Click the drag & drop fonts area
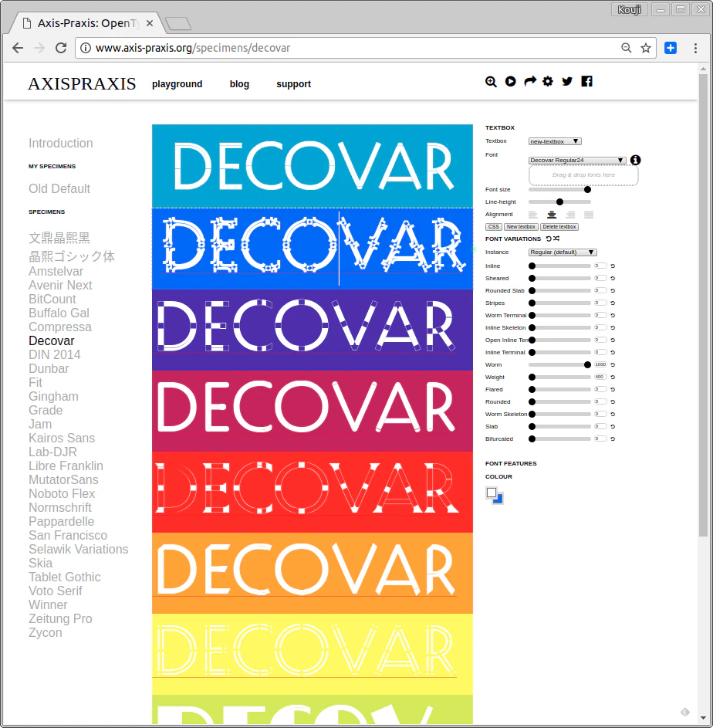 583,175
